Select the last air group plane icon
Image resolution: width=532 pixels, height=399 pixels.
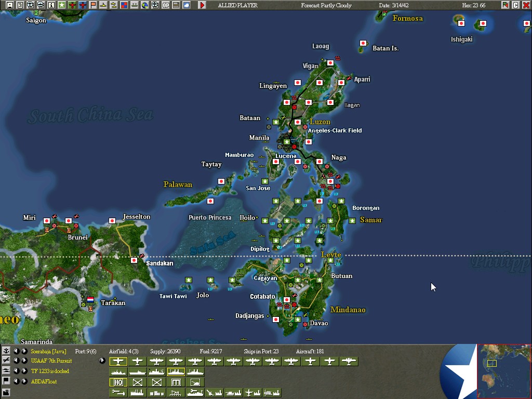[349, 362]
